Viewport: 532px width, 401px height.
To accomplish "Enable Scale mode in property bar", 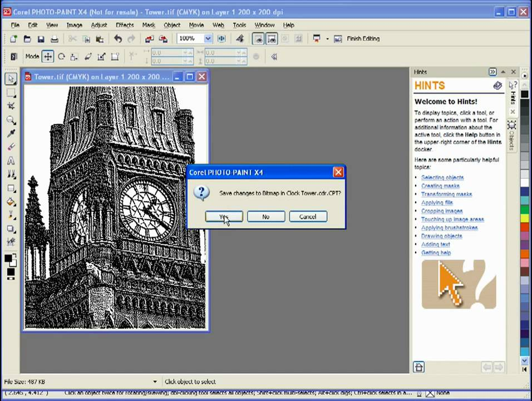I will click(x=75, y=57).
